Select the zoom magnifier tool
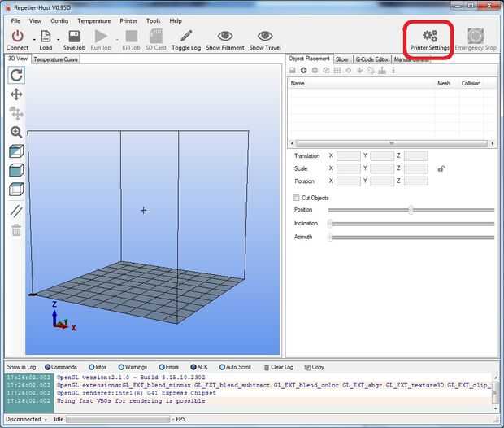Image resolution: width=504 pixels, height=428 pixels. (x=16, y=132)
